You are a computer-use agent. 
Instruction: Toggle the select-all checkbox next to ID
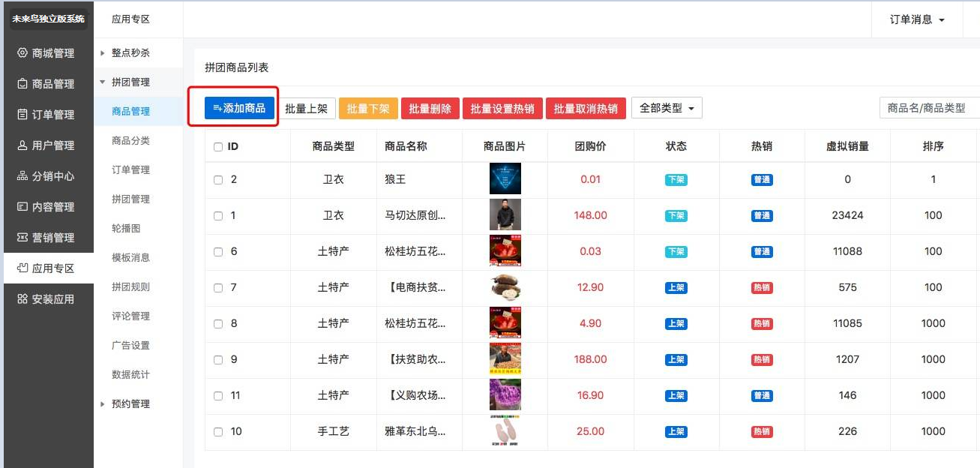click(x=218, y=147)
